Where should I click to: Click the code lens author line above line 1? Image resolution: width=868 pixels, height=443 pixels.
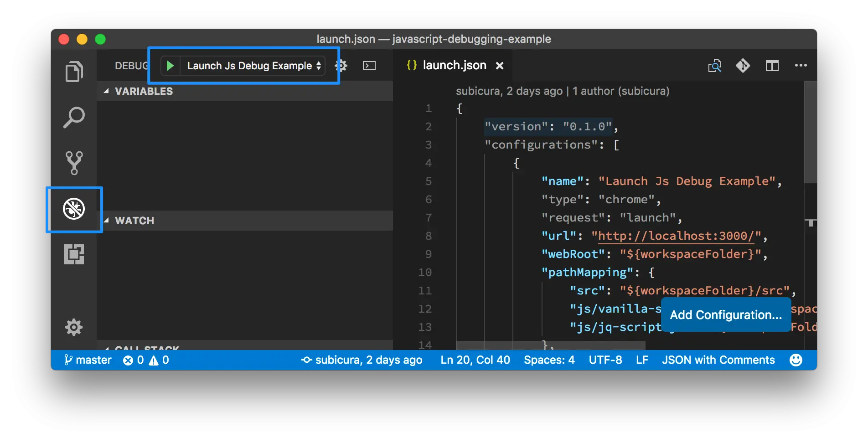coord(562,91)
